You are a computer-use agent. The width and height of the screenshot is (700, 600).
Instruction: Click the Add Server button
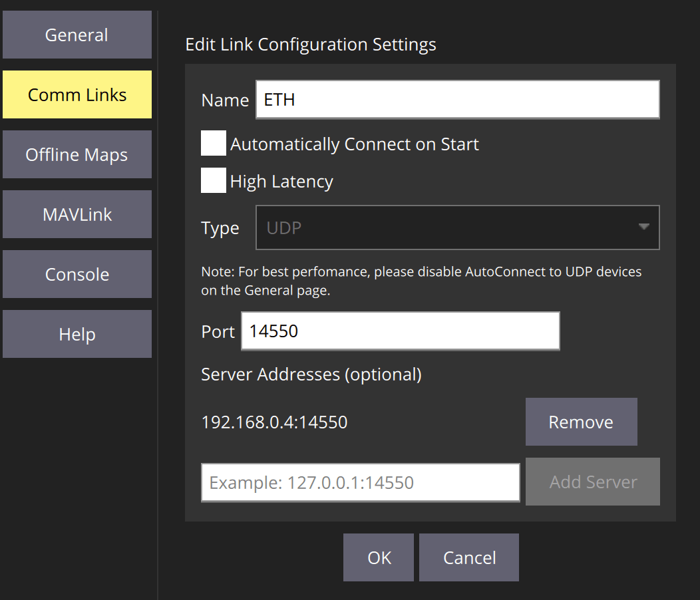[x=592, y=482]
